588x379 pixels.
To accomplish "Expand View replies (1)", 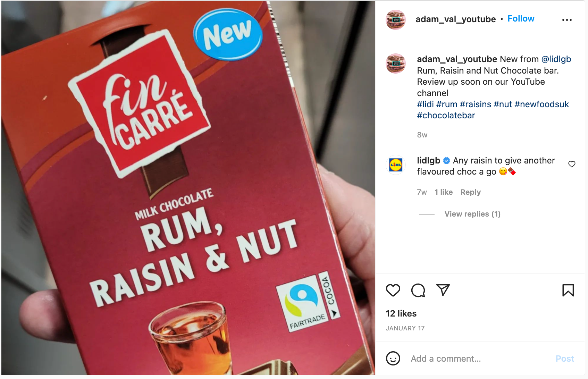I will click(x=472, y=214).
